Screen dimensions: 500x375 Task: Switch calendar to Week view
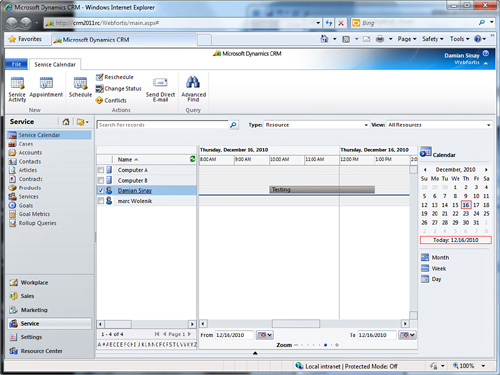click(433, 268)
